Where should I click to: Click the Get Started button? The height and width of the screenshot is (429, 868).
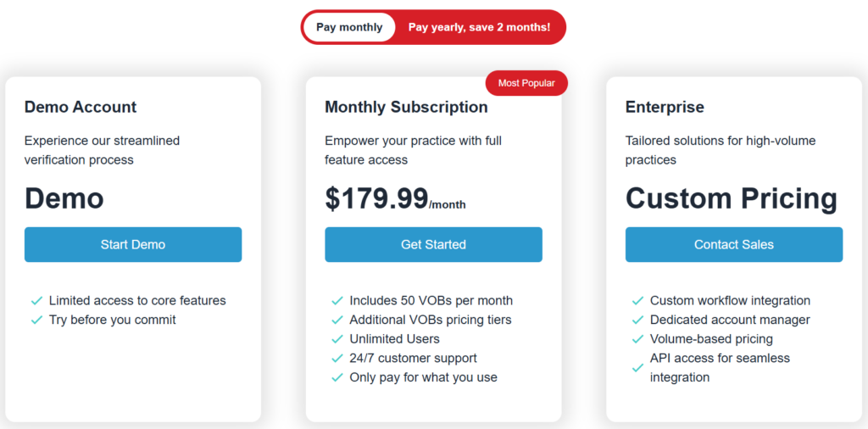tap(433, 244)
